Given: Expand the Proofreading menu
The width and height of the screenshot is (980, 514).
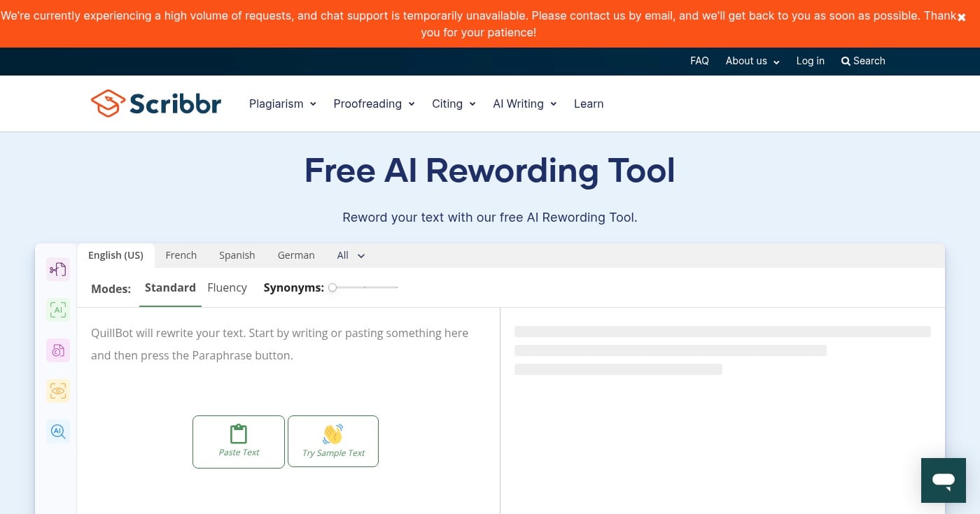Looking at the screenshot, I should [x=374, y=103].
